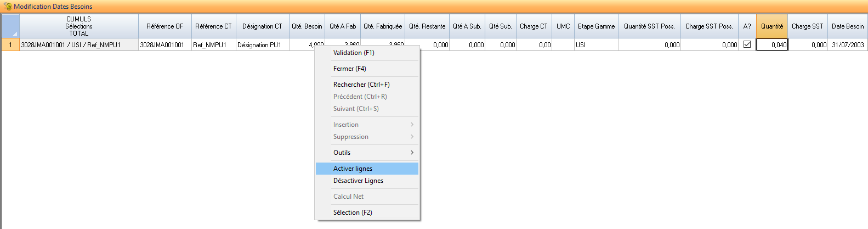
Task: Click the select-all grid corner cell
Action: pos(10,26)
